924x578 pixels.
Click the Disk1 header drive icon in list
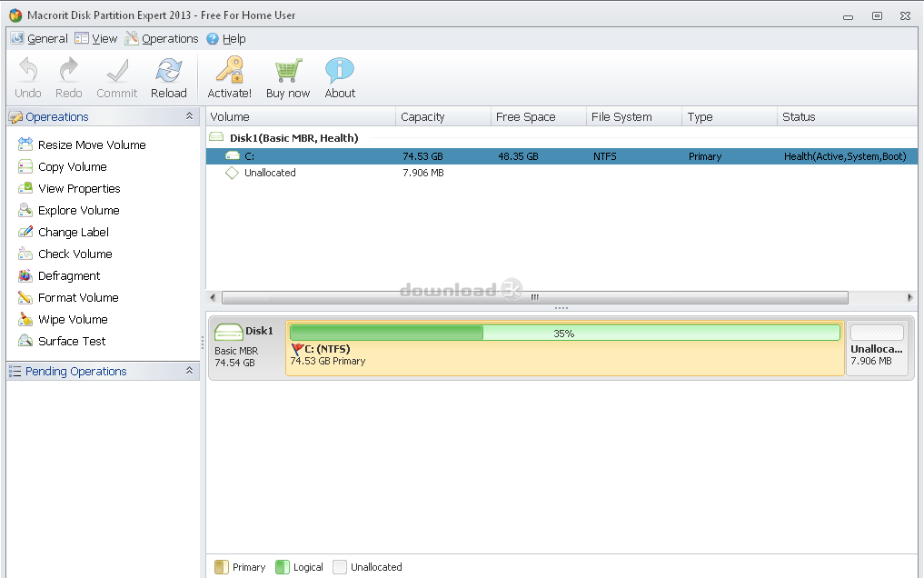click(x=216, y=136)
